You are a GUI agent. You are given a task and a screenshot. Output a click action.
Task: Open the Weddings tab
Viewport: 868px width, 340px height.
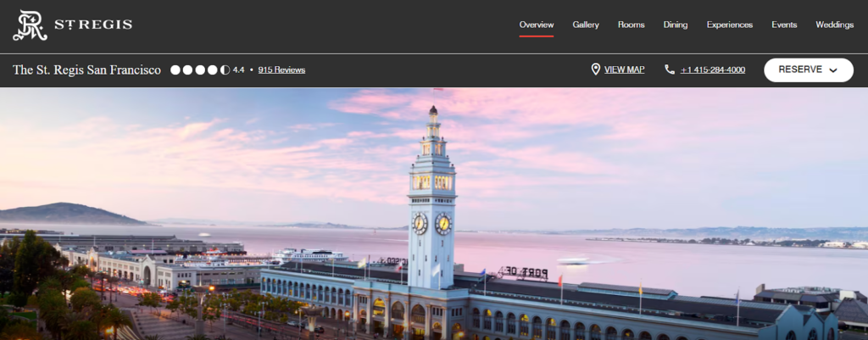(834, 25)
